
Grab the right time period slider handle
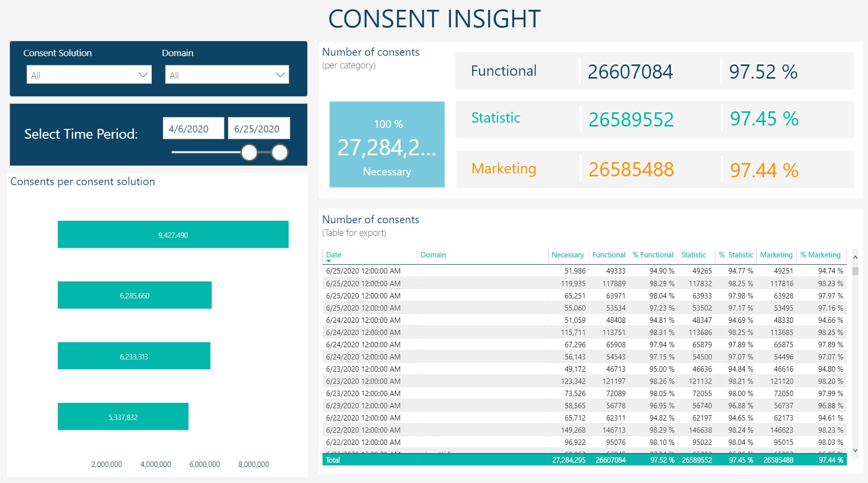280,152
